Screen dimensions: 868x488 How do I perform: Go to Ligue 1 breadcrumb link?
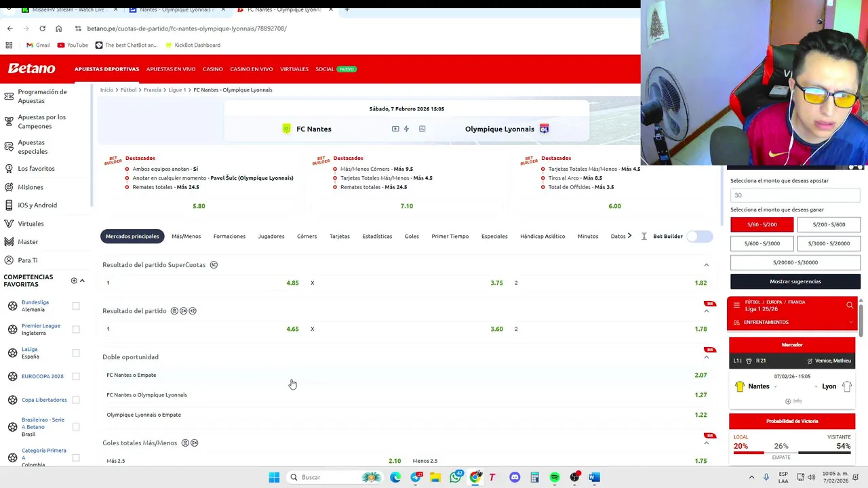[177, 89]
